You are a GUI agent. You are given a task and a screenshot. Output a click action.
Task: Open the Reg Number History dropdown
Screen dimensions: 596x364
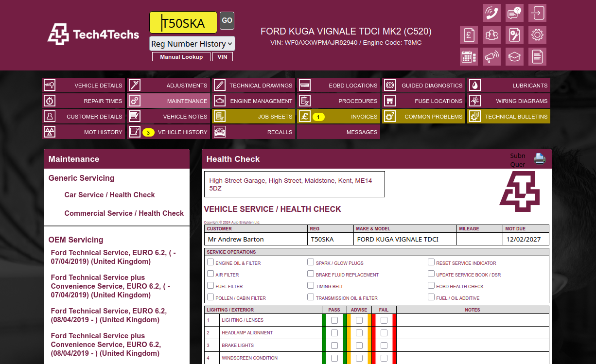(192, 44)
